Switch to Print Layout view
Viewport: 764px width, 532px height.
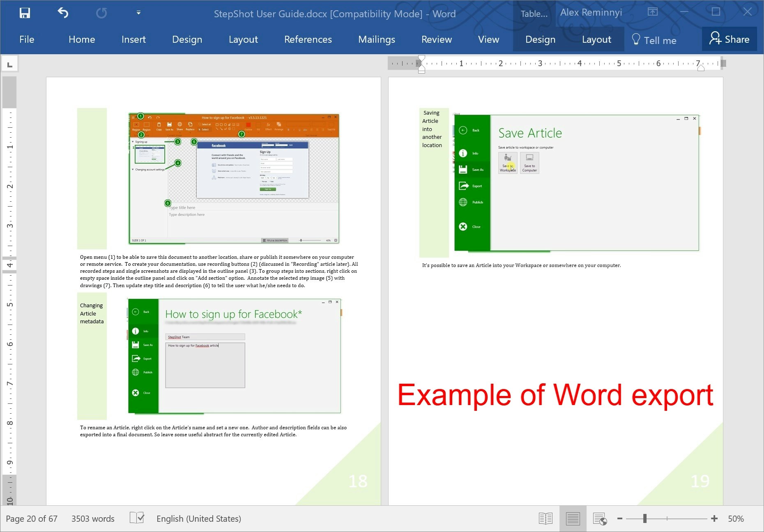coord(573,519)
